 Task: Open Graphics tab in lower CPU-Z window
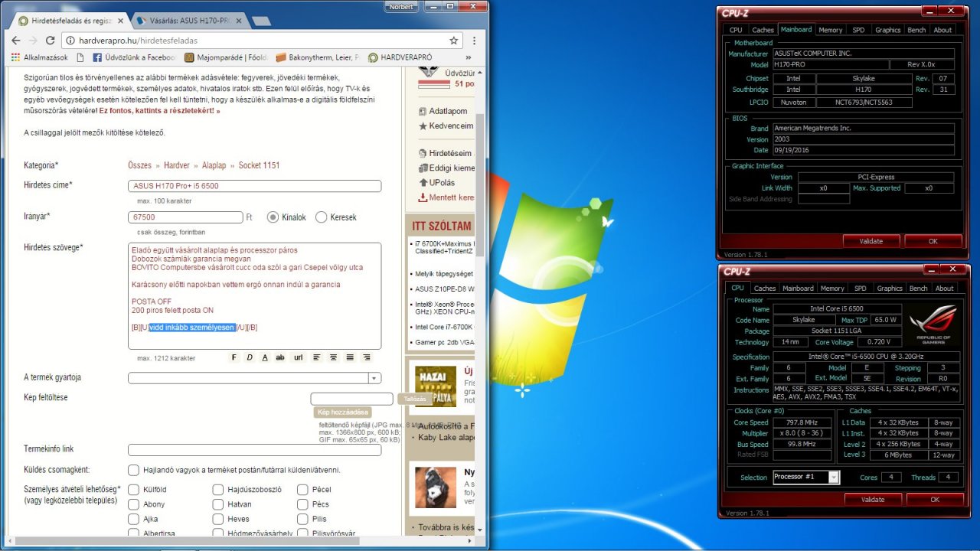889,289
